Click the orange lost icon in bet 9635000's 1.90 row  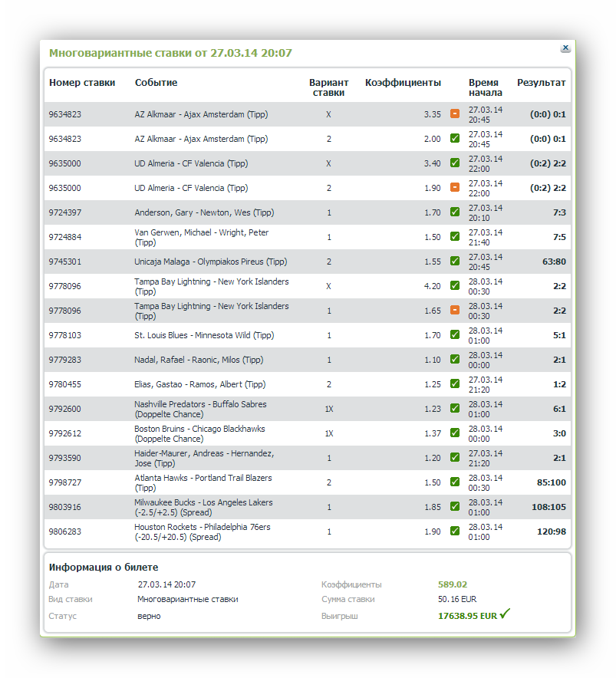(x=455, y=187)
